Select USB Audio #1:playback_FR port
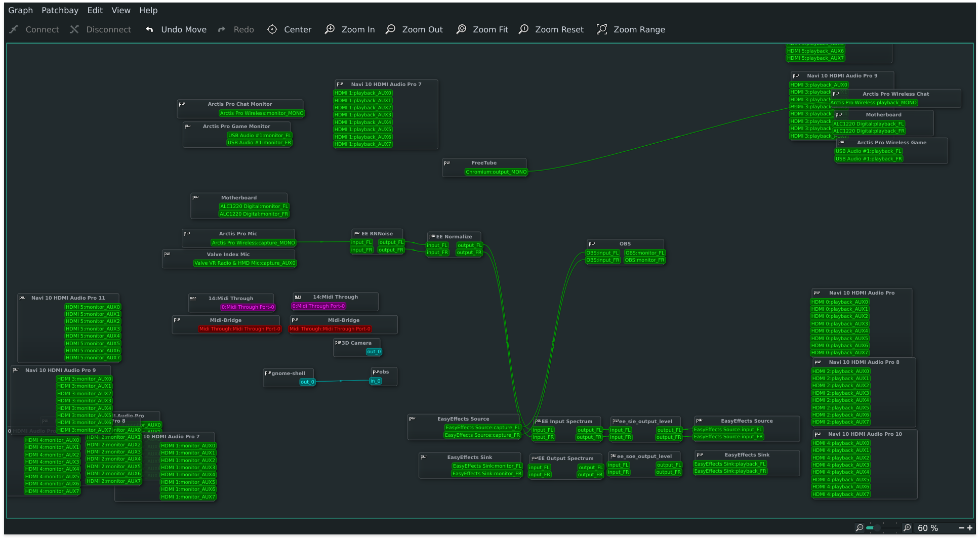The image size is (980, 540). click(x=869, y=159)
